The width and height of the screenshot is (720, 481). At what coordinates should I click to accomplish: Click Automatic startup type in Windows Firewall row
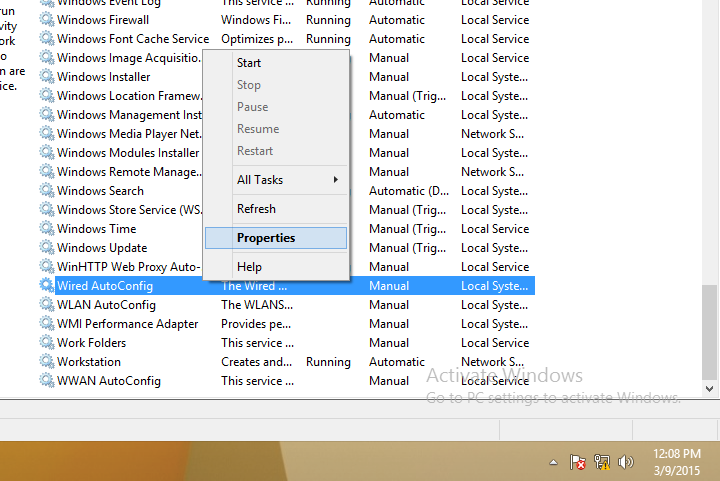click(397, 20)
